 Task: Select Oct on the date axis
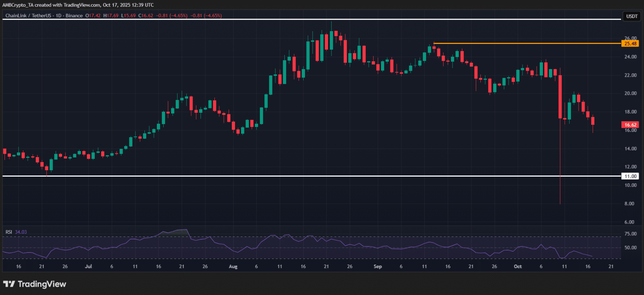pos(518,266)
